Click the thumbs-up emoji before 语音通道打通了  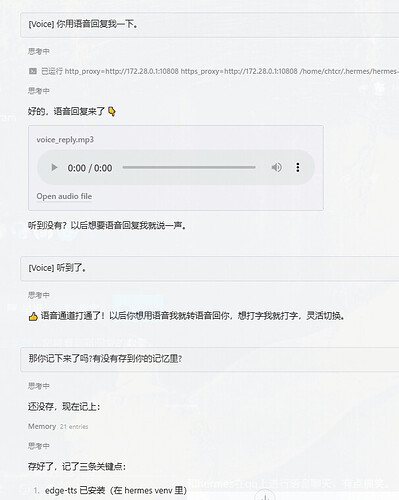(x=33, y=316)
